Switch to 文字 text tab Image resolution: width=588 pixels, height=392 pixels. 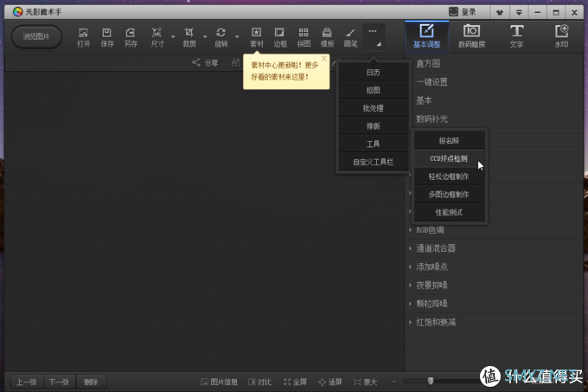[516, 36]
